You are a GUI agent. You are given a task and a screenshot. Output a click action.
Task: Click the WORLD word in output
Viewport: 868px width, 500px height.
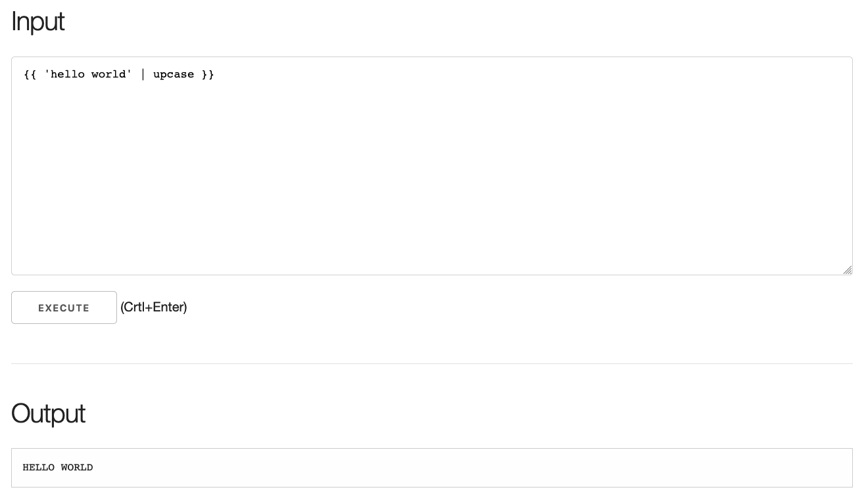coord(77,467)
